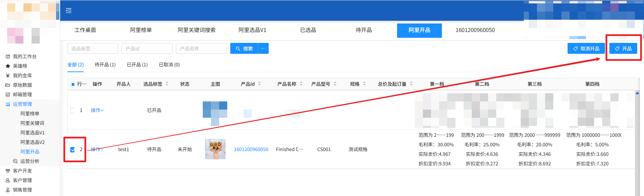Image resolution: width=644 pixels, height=196 pixels.
Task: Open the 操作 dropdown in row 2
Action: tap(97, 149)
